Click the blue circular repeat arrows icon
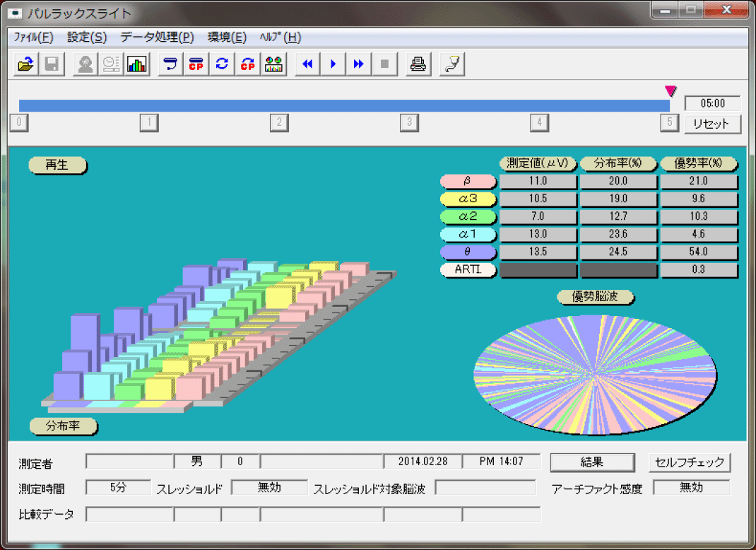Viewport: 756px width, 550px height. click(222, 64)
